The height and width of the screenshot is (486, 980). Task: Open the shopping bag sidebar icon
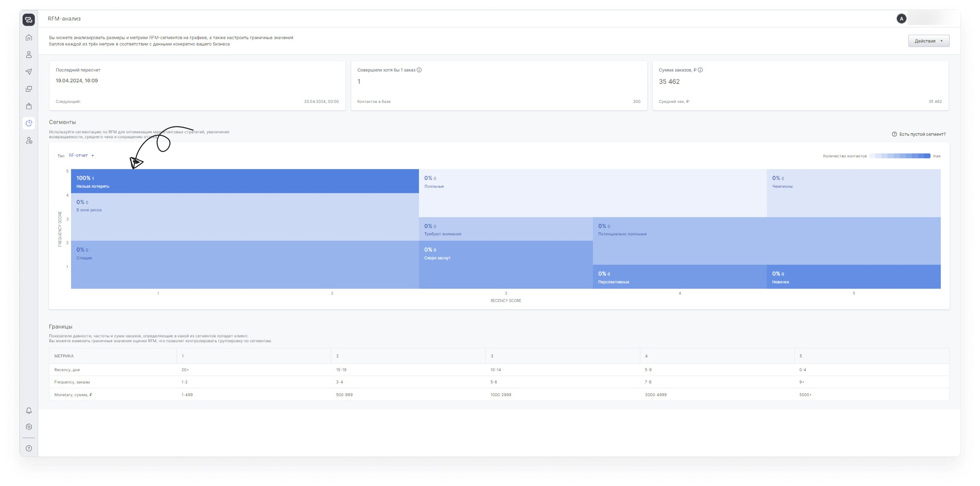(29, 106)
